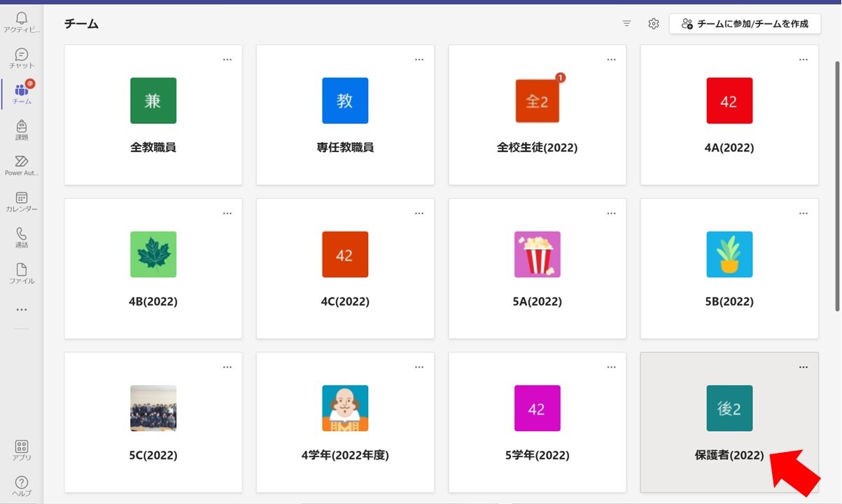The height and width of the screenshot is (504, 842).
Task: Open more options for 保護者(2022) team
Action: click(804, 367)
